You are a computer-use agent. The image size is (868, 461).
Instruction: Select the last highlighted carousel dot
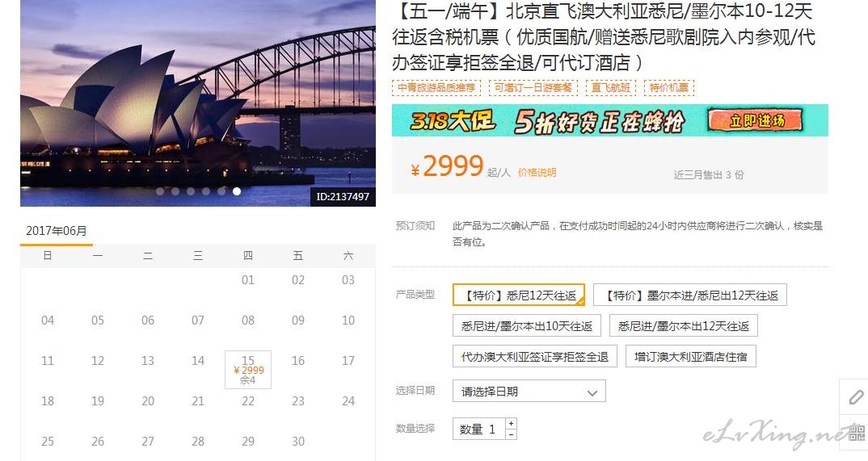click(237, 191)
